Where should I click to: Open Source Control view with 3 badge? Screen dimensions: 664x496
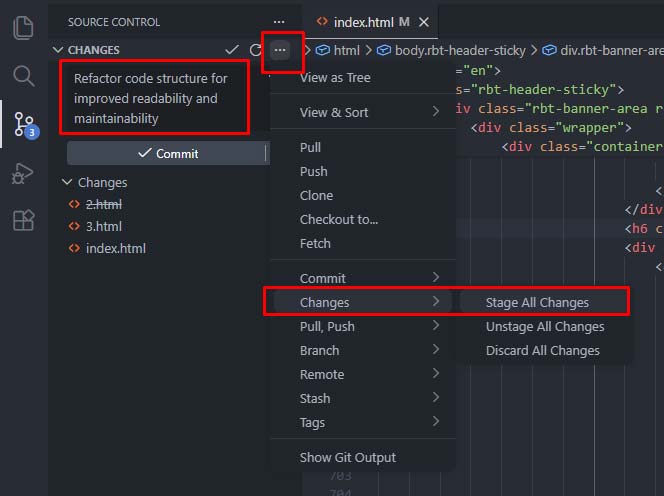[25, 125]
